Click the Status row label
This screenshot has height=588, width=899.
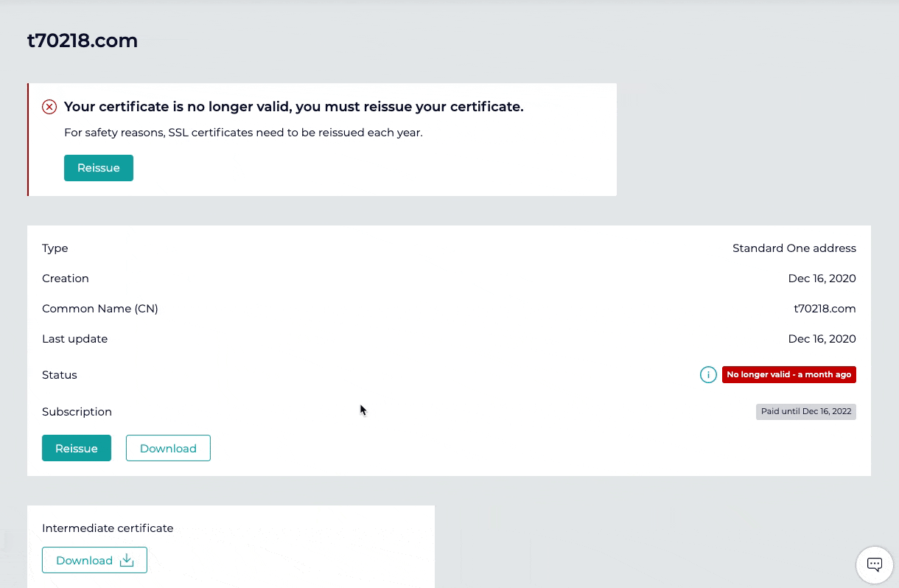[x=60, y=375]
